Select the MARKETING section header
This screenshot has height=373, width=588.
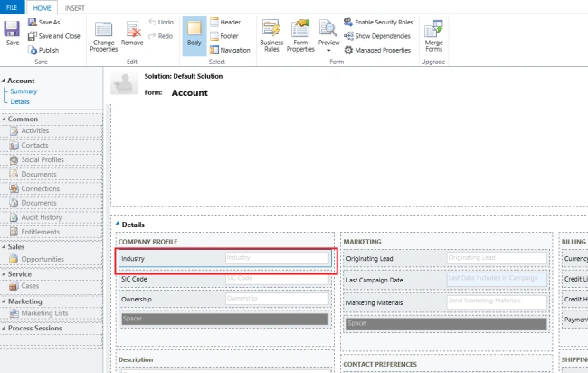coord(362,242)
